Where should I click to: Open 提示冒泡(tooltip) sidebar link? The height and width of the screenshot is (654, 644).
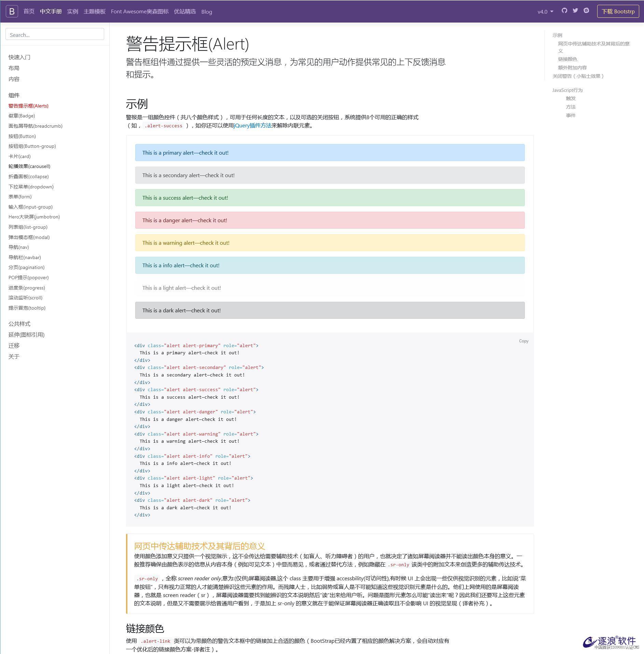[x=27, y=308]
